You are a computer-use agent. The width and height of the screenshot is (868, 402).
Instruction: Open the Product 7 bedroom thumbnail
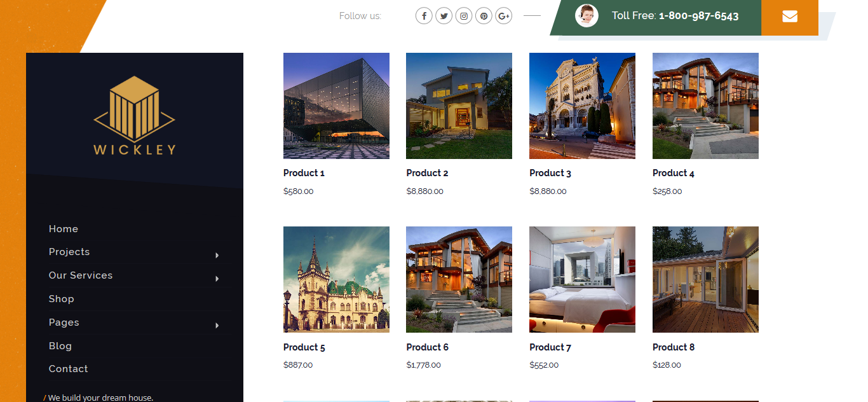coord(582,279)
